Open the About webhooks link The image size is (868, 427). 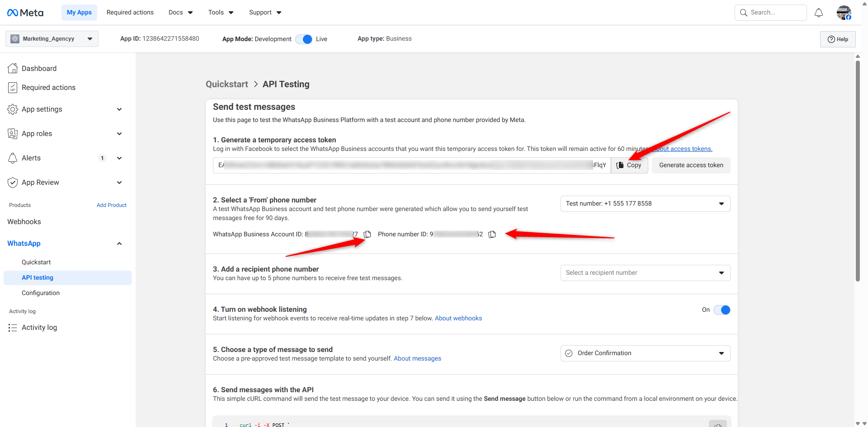pos(458,319)
